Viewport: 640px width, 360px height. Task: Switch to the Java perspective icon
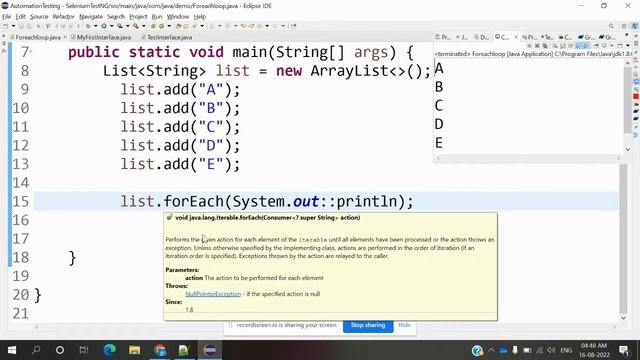pos(634,26)
